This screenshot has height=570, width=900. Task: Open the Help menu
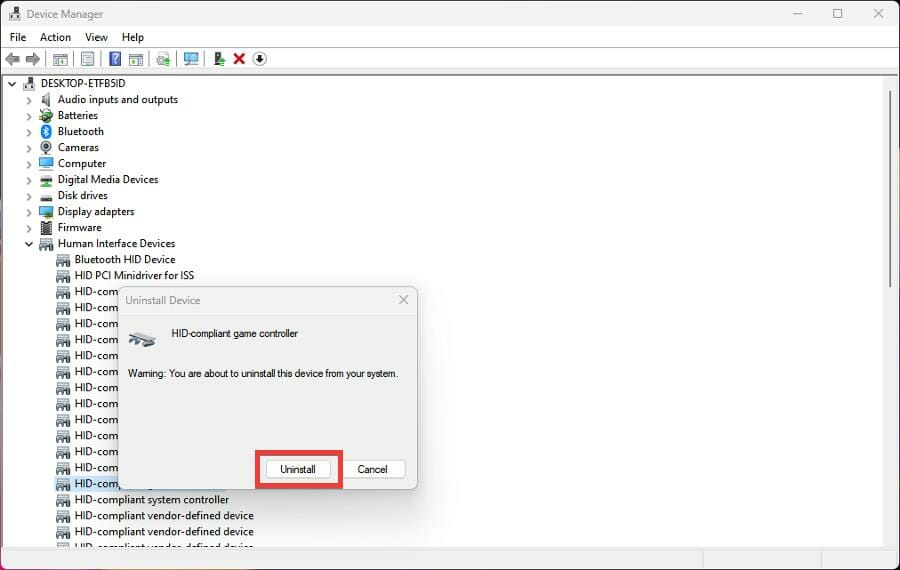[x=133, y=37]
